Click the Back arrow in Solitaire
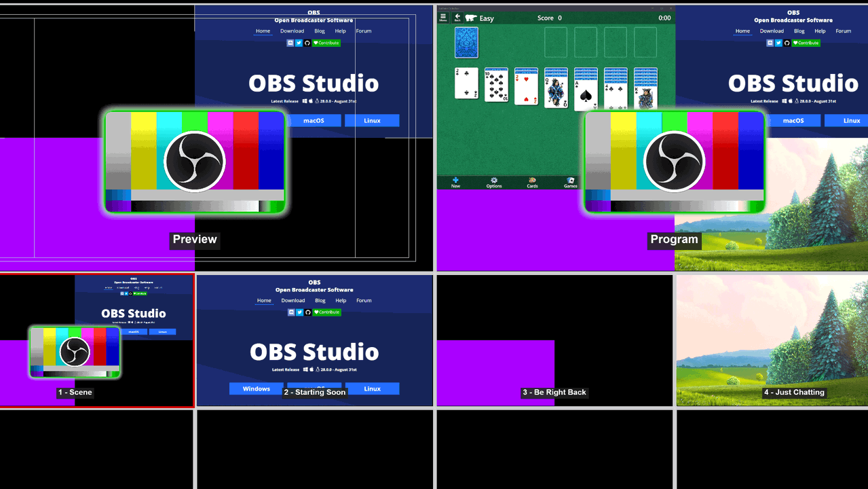The height and width of the screenshot is (489, 868). 457,18
